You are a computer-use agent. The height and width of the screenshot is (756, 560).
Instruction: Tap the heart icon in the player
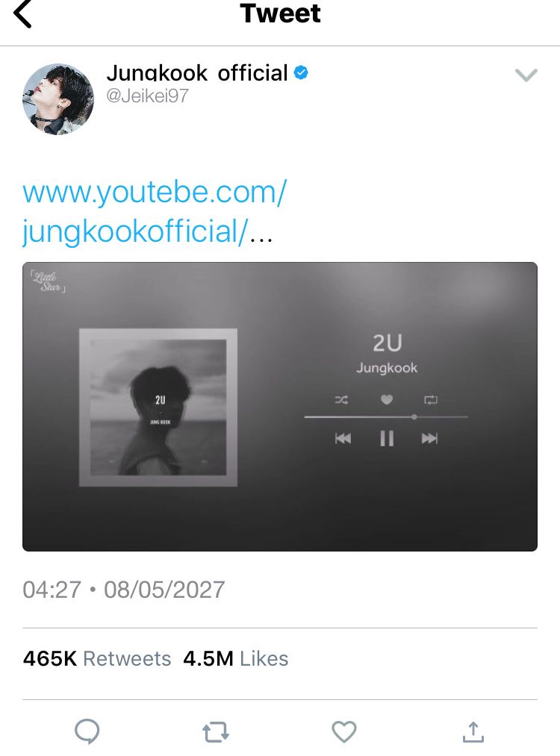click(386, 399)
